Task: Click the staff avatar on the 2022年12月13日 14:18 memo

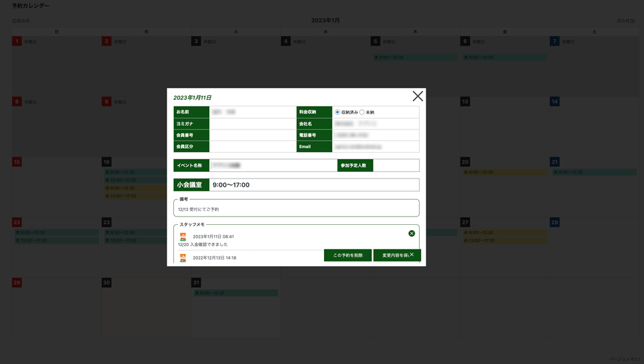Action: (183, 258)
